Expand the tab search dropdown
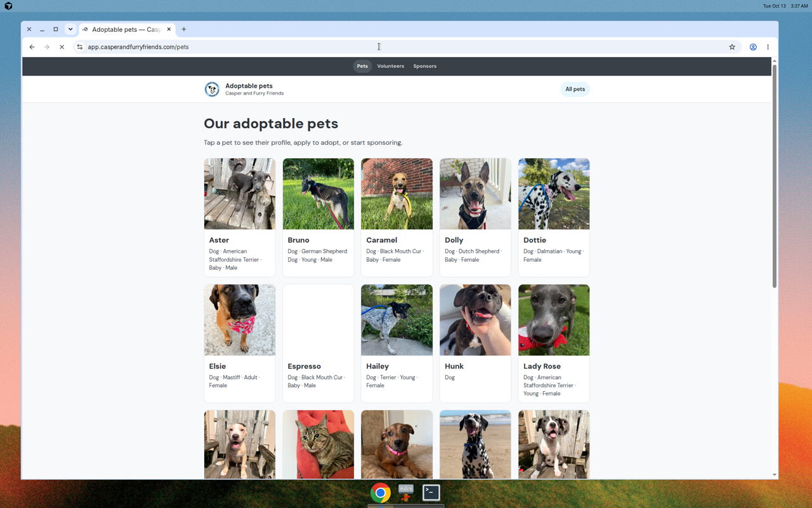Screen dimensions: 812x508 tap(70, 29)
